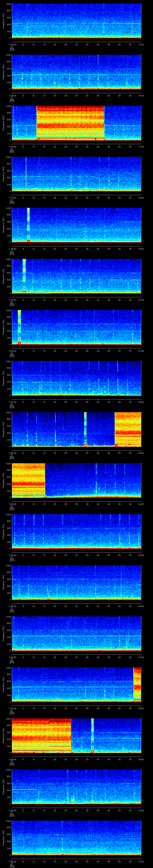
Task: Select the burst at the start of the 7:20:00 panel
Action: tap(19, 327)
